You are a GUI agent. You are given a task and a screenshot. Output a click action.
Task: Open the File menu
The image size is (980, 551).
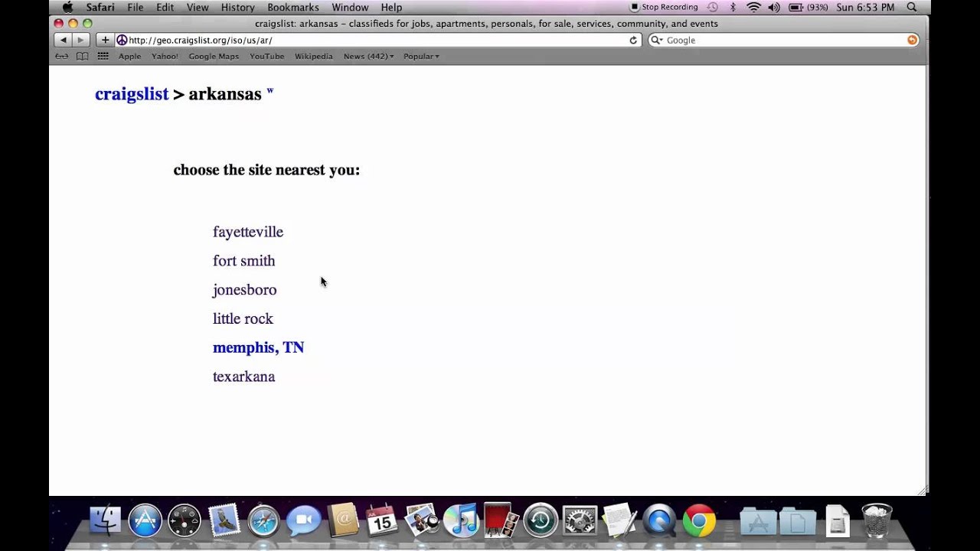click(x=136, y=8)
